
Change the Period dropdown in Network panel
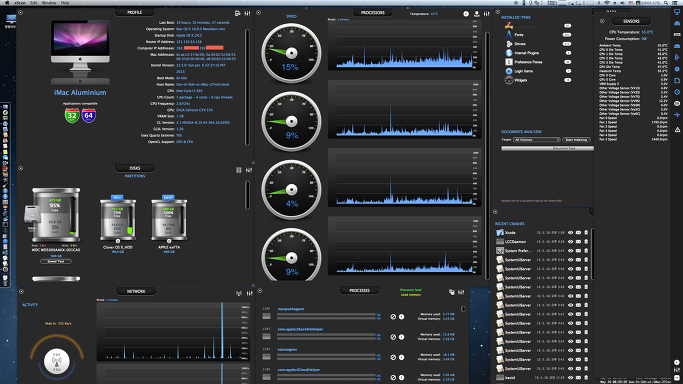pyautogui.click(x=112, y=300)
